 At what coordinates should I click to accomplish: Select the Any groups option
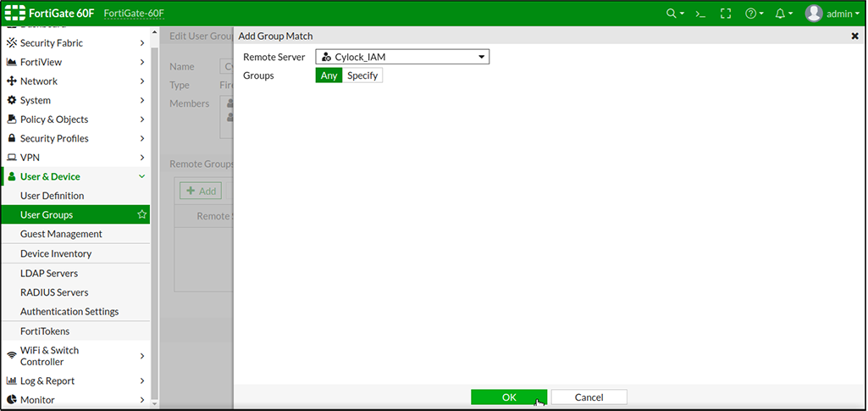coord(329,75)
